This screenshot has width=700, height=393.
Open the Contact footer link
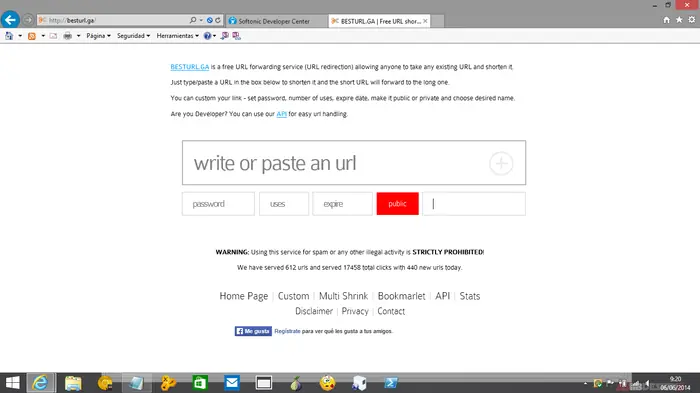click(391, 311)
